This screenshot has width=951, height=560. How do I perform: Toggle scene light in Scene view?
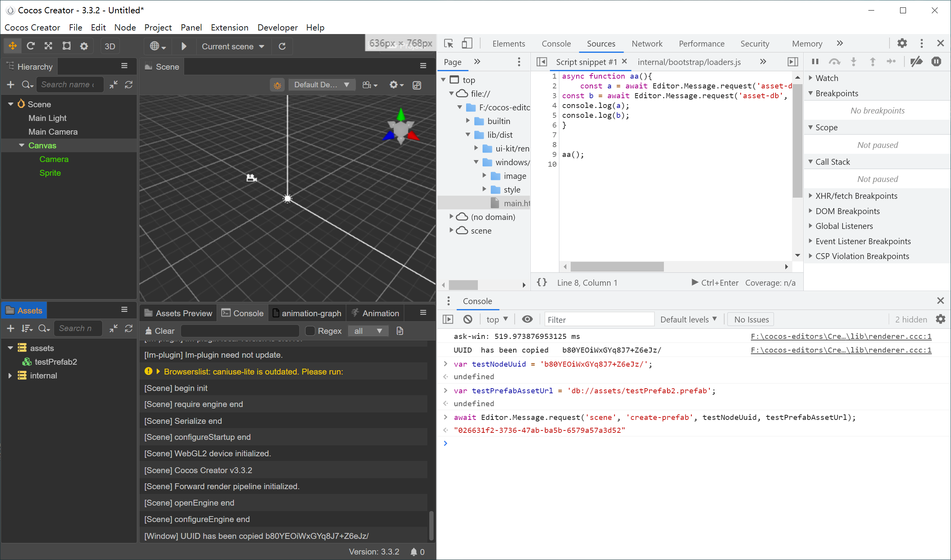[x=277, y=85]
